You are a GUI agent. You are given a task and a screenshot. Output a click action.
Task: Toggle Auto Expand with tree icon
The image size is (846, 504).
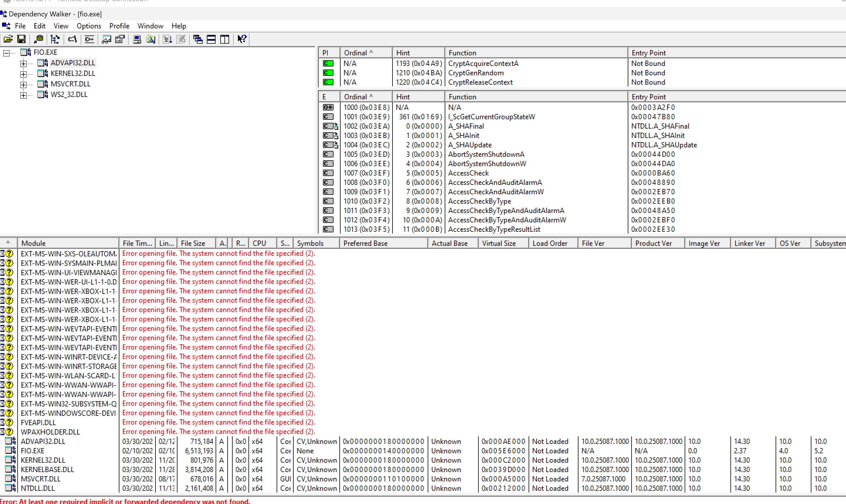pyautogui.click(x=55, y=39)
